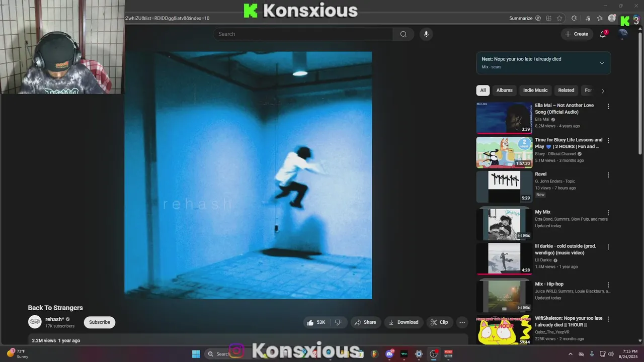The image size is (644, 362).
Task: Select the All filter chip
Action: (x=483, y=90)
